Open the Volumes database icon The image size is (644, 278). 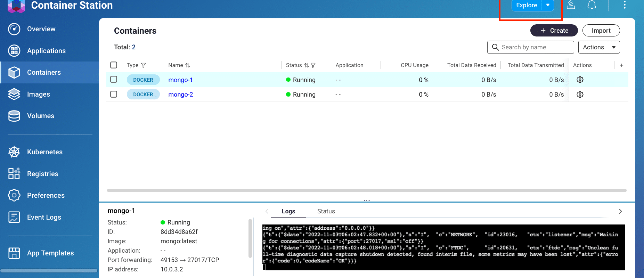14,116
